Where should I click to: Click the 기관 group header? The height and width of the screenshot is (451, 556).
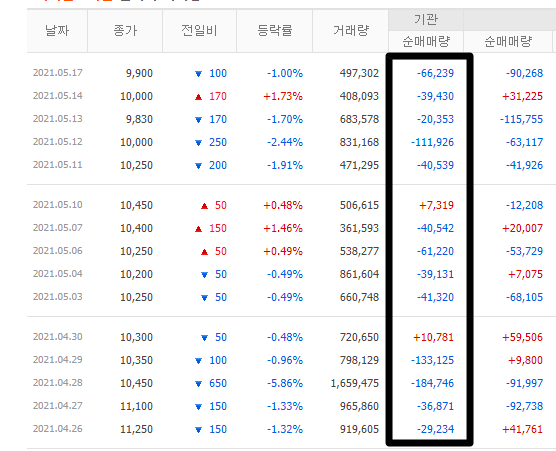426,20
